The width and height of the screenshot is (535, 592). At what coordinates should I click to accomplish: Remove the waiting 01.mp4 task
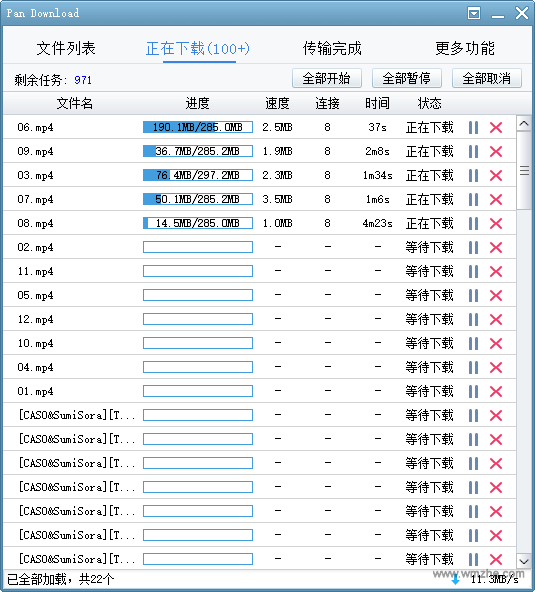496,392
